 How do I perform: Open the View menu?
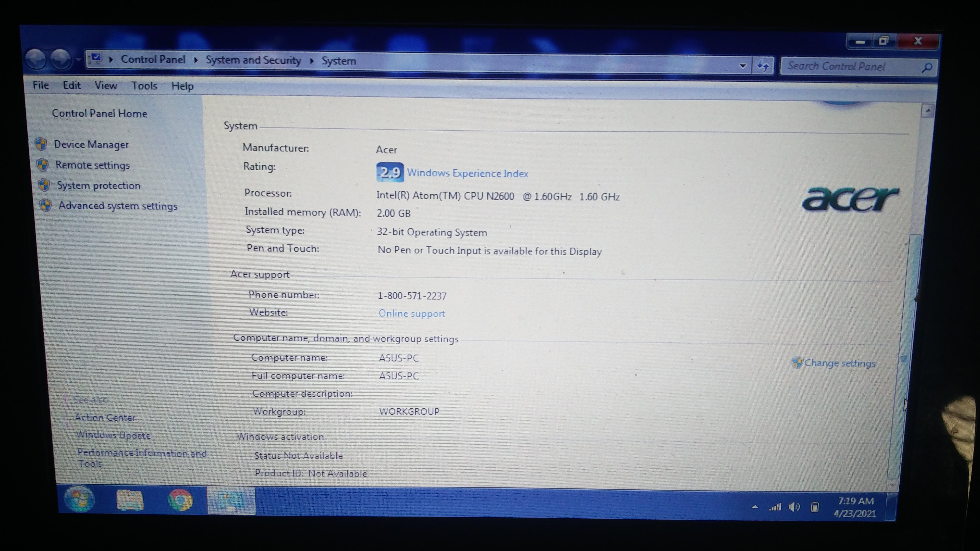click(x=105, y=85)
